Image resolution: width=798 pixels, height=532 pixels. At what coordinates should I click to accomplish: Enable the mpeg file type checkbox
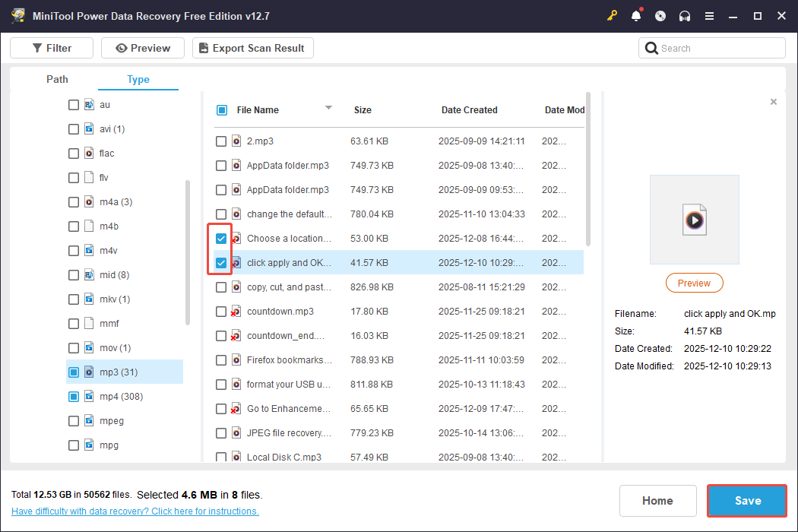click(x=73, y=420)
